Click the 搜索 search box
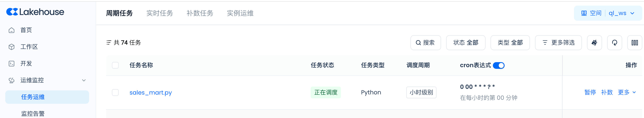644x118 pixels. (x=426, y=43)
